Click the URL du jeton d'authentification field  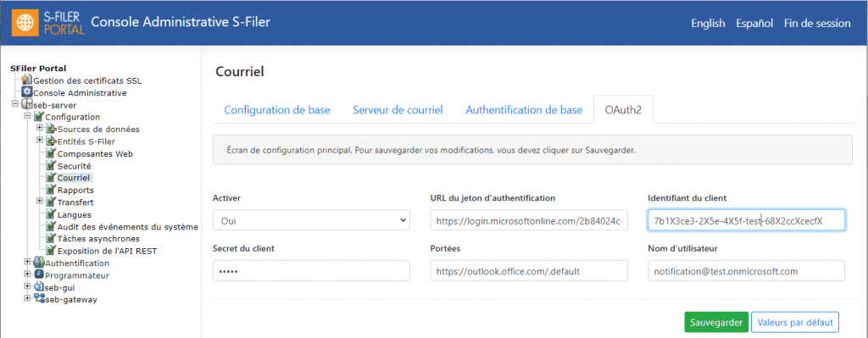pos(529,220)
